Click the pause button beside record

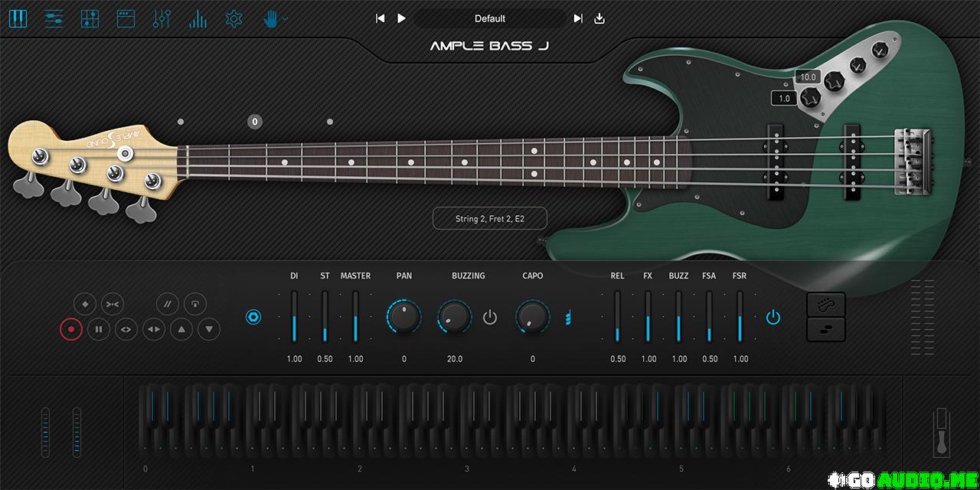tap(99, 330)
